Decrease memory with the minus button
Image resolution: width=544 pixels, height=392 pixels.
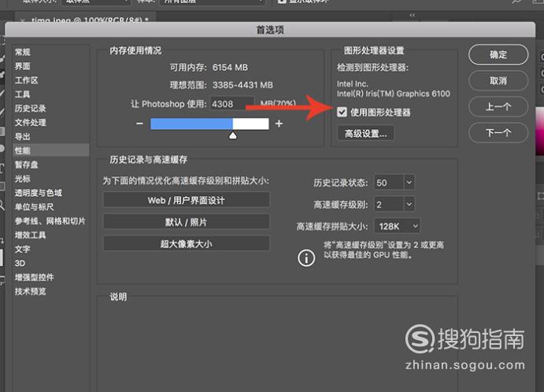139,124
